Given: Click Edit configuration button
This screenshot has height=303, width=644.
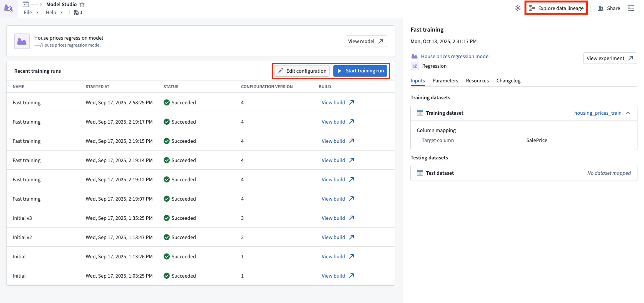Looking at the screenshot, I should (x=302, y=71).
